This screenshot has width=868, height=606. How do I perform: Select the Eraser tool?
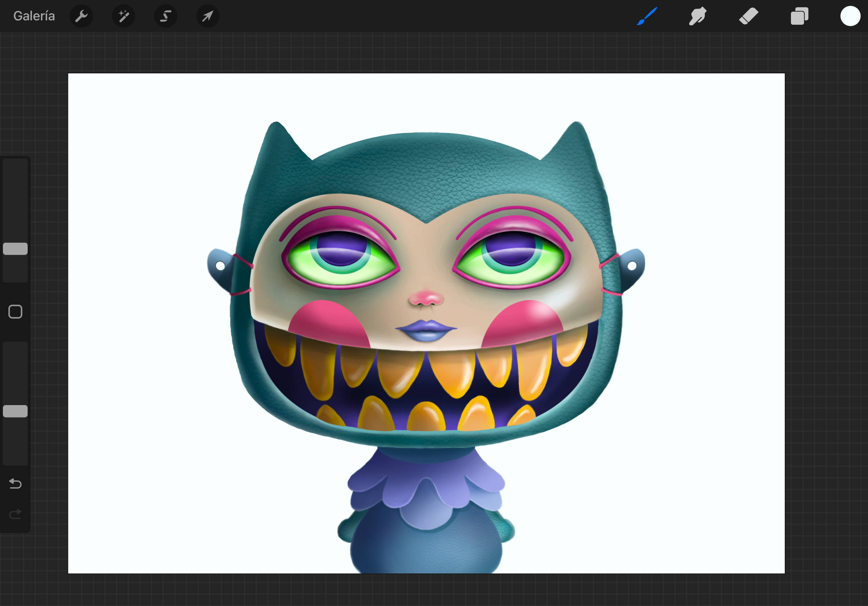click(748, 16)
